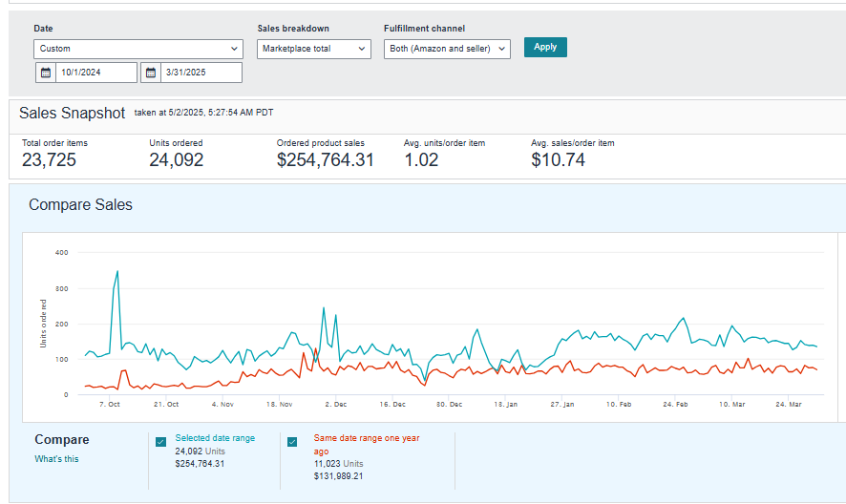Click the 21. Oct axis label
The width and height of the screenshot is (846, 504).
(x=166, y=404)
